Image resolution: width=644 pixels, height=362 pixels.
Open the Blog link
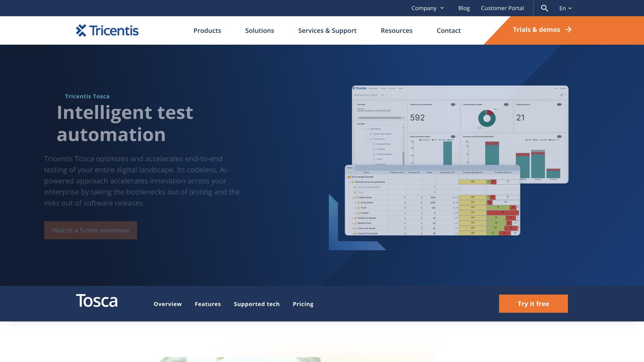point(464,8)
